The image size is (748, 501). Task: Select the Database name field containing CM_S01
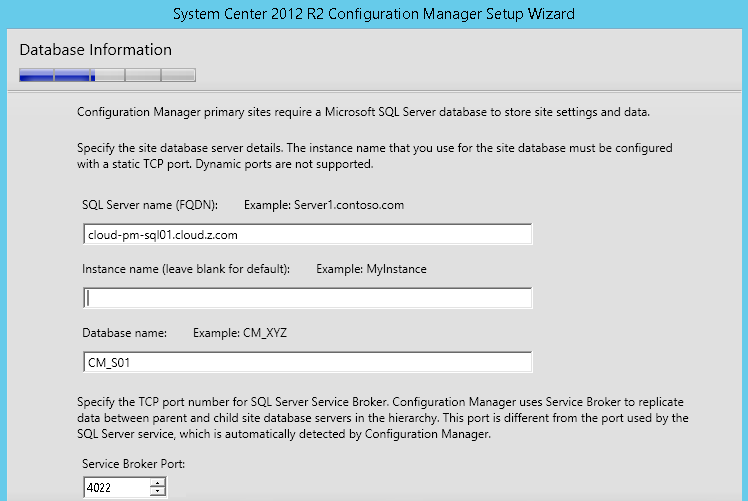point(307,362)
